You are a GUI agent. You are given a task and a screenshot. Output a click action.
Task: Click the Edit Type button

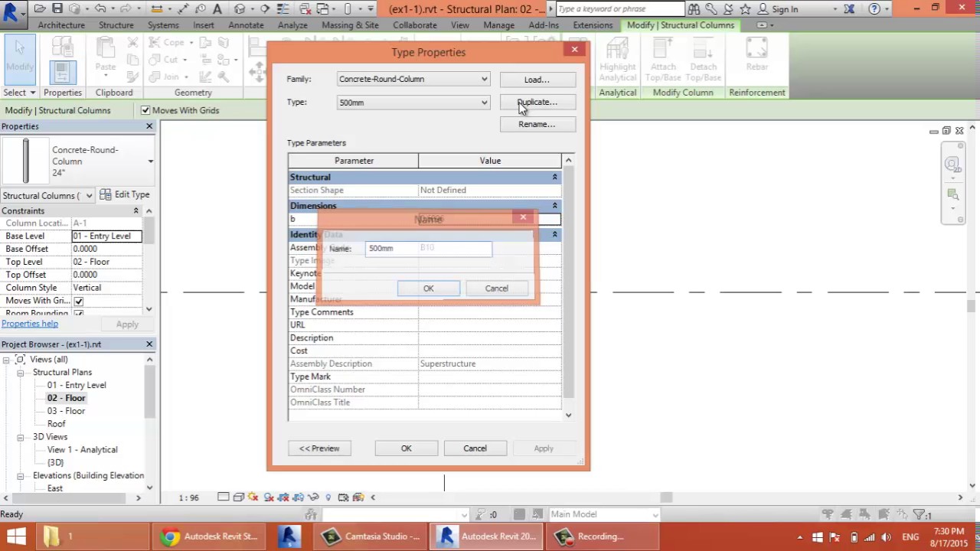coord(125,194)
